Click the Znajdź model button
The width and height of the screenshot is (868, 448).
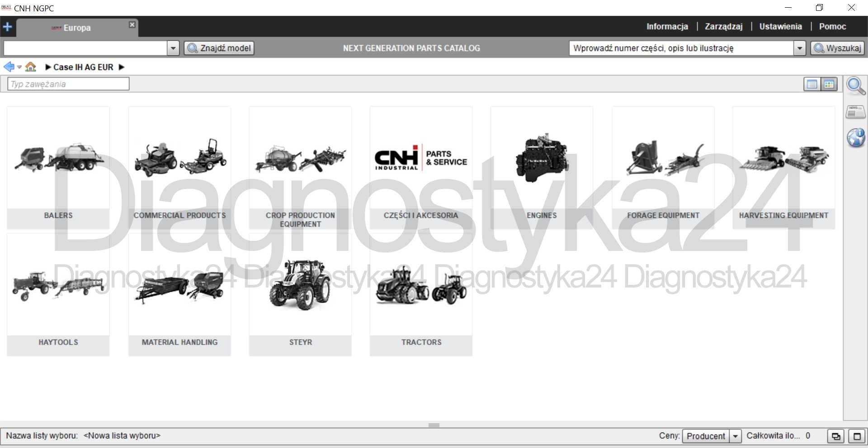[x=219, y=48]
